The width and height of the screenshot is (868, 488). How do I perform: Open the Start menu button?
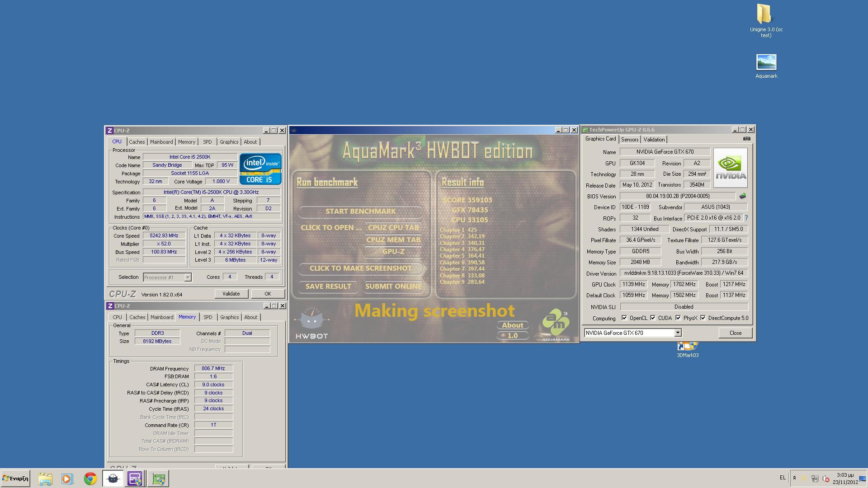pyautogui.click(x=15, y=479)
